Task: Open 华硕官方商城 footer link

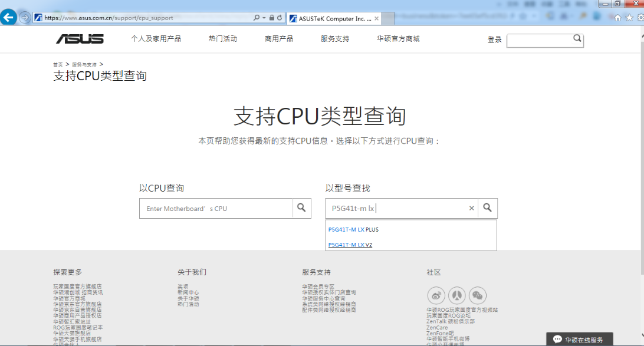Action: click(x=69, y=298)
